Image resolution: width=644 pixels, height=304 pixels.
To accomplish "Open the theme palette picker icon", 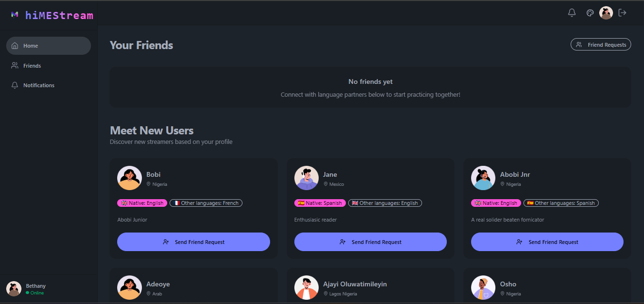I will 590,13.
